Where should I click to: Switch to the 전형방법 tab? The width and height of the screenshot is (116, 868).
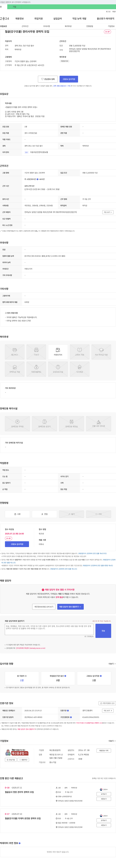(90, 26)
